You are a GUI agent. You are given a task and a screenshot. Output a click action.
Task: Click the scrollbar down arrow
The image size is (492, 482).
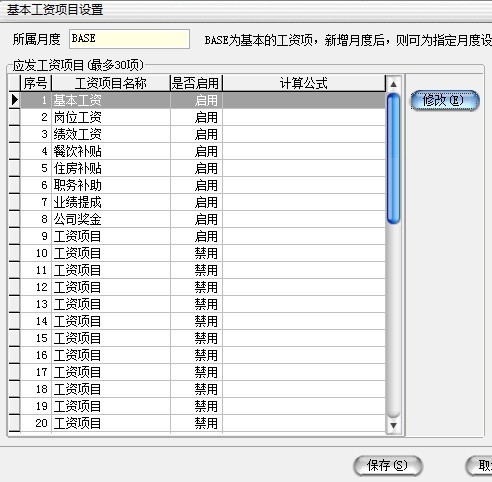click(x=393, y=426)
